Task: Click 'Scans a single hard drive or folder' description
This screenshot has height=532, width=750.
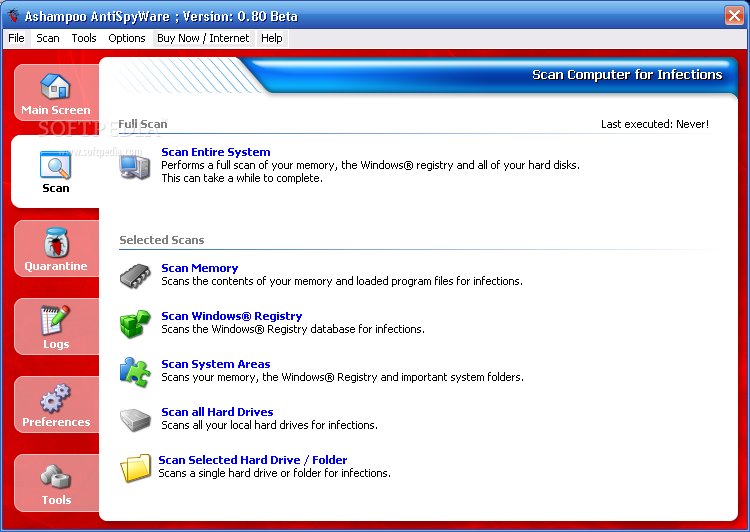Action: (275, 473)
